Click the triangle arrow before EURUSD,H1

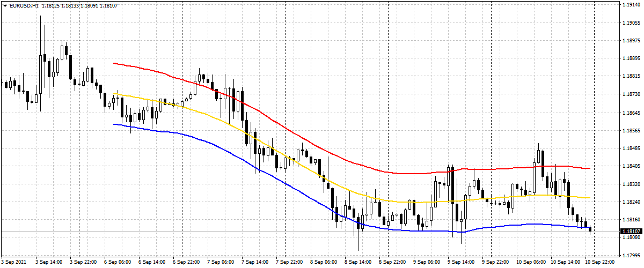click(x=4, y=5)
